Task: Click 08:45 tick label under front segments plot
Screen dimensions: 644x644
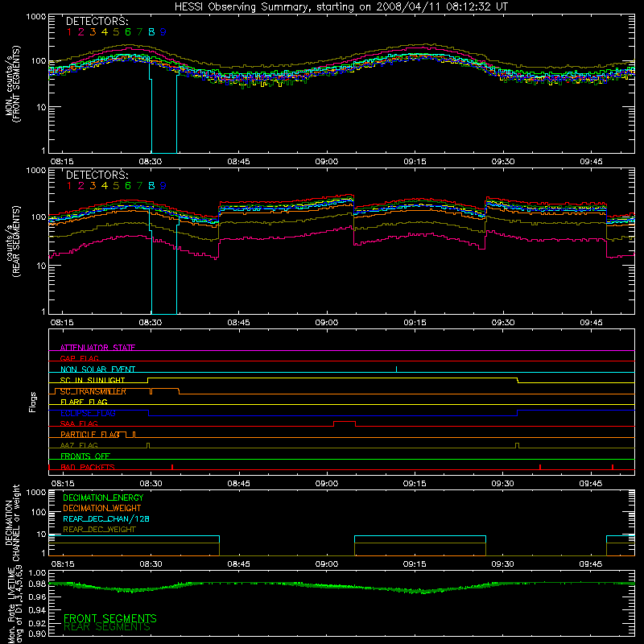Action: pos(238,162)
